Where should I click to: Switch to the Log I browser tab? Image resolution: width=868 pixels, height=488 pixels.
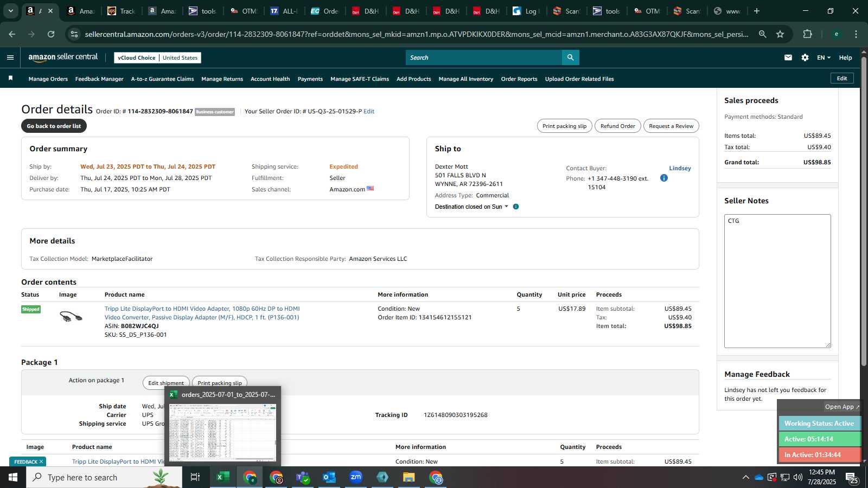pyautogui.click(x=526, y=11)
